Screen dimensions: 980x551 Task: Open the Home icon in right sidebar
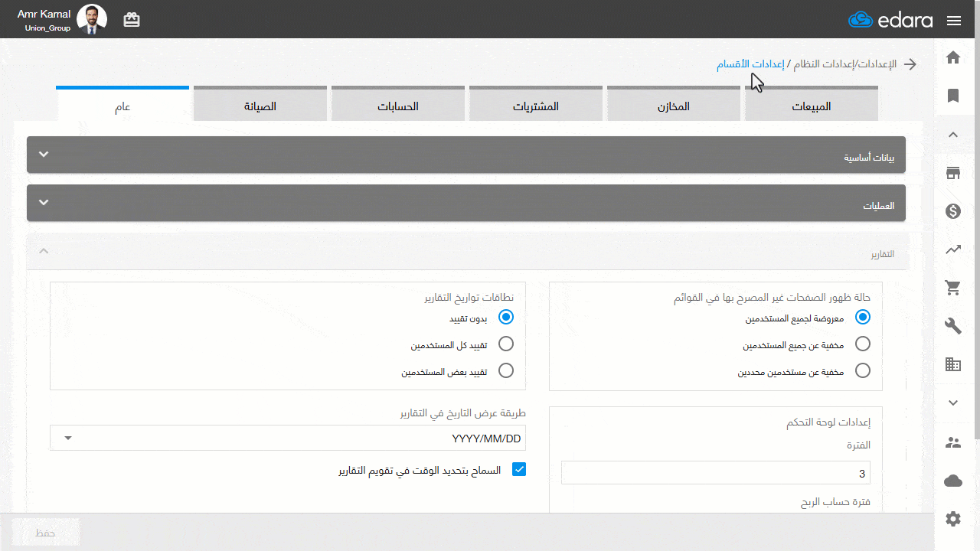tap(952, 57)
